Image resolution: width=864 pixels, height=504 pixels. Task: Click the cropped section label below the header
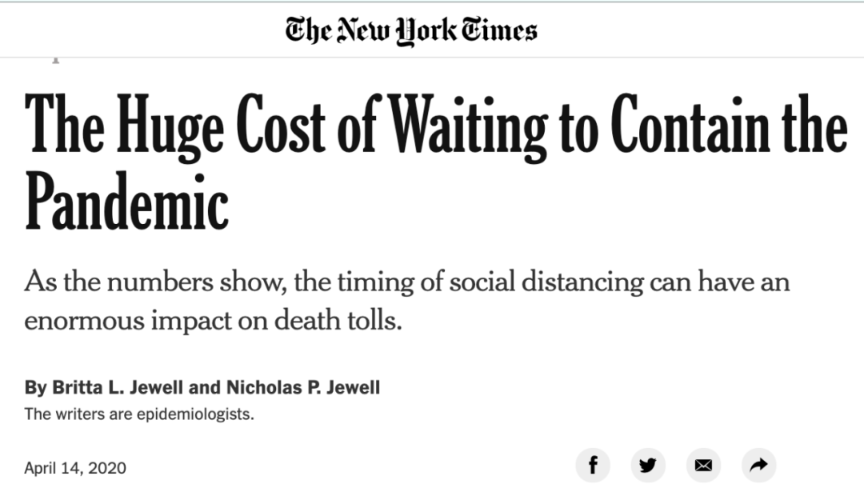(x=55, y=59)
